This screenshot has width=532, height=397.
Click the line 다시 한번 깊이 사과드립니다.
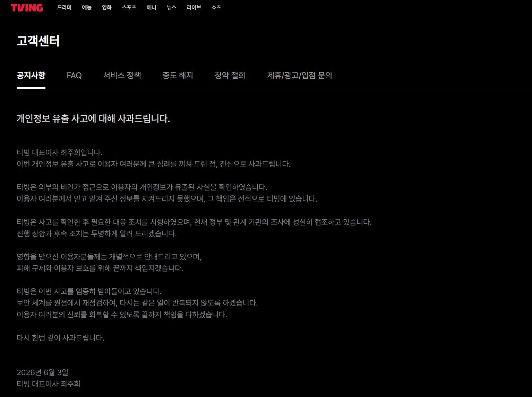click(60, 338)
